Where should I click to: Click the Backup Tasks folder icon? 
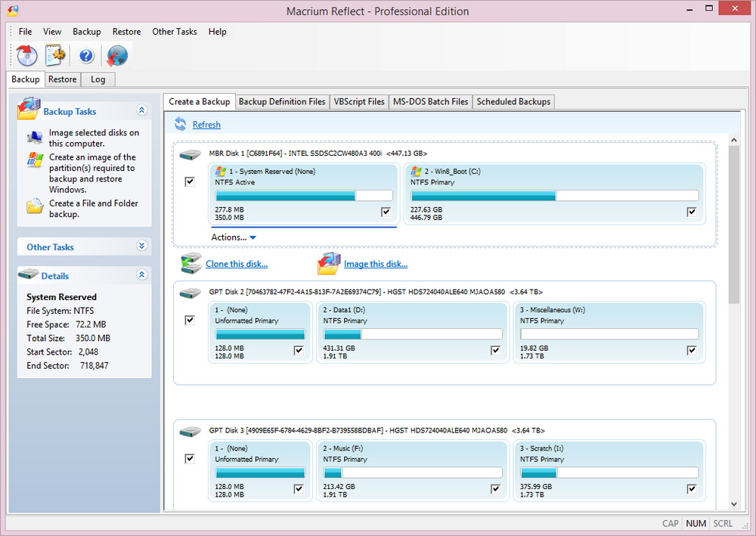29,108
